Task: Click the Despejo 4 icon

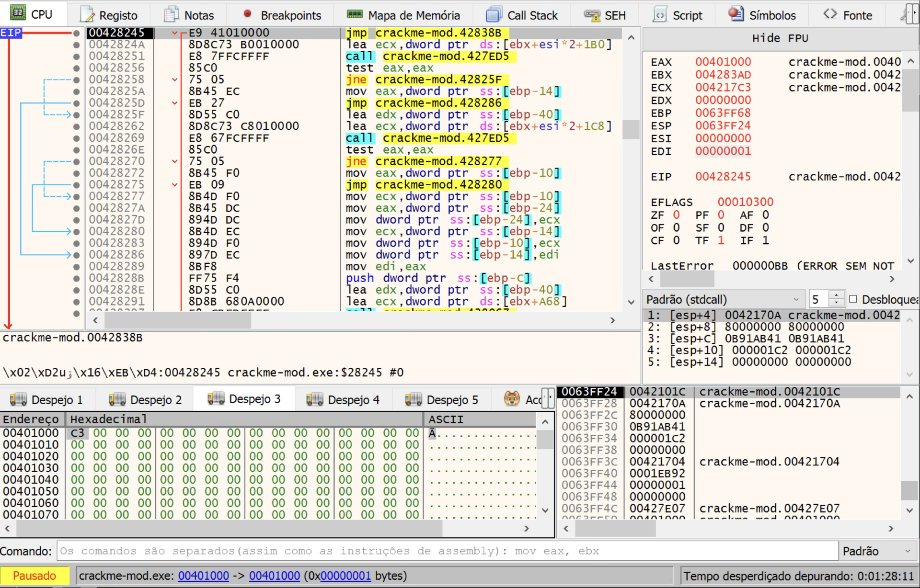Action: [315, 399]
